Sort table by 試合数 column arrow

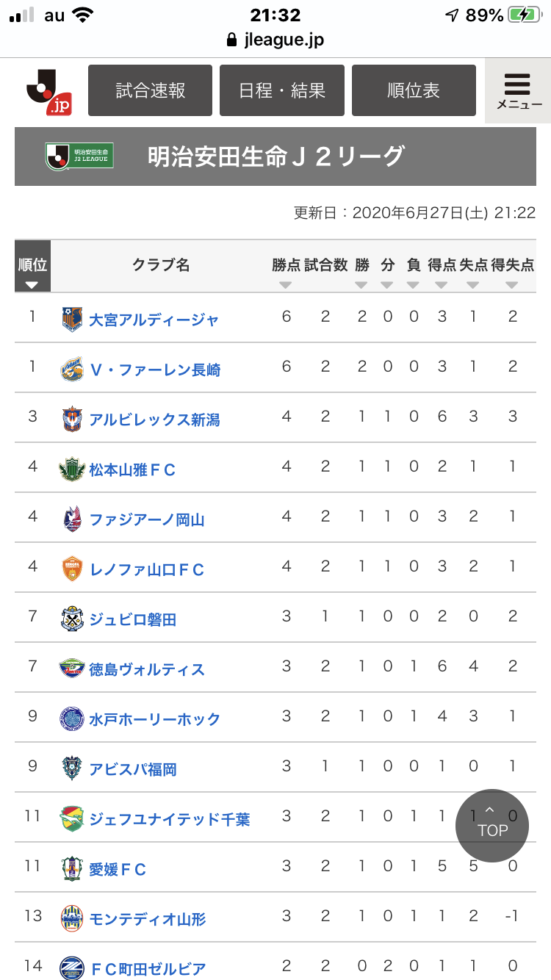pos(325,285)
